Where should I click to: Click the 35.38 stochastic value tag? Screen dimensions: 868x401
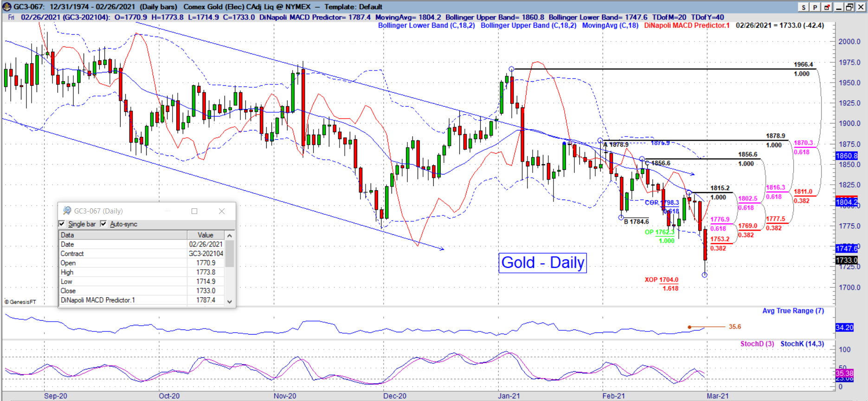coord(844,373)
